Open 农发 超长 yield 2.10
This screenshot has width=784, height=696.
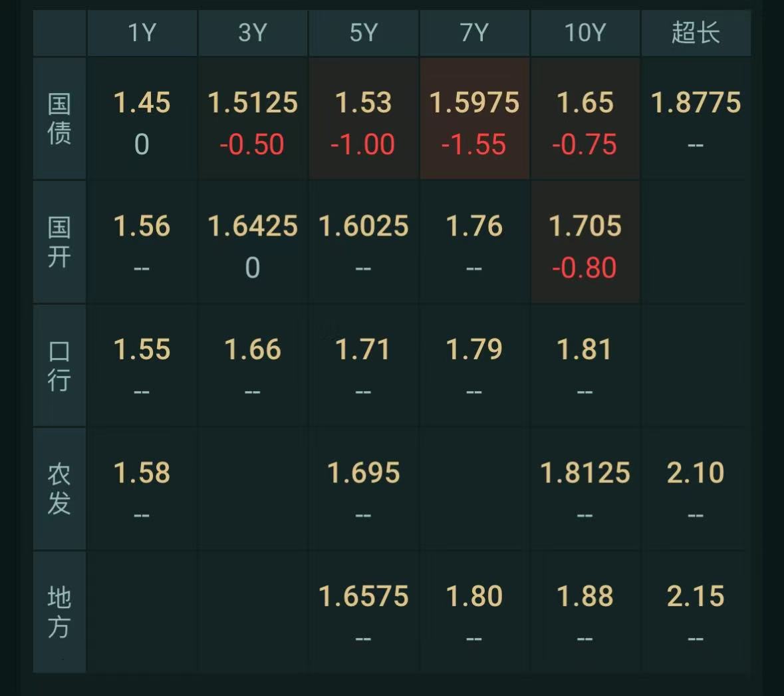pyautogui.click(x=696, y=473)
